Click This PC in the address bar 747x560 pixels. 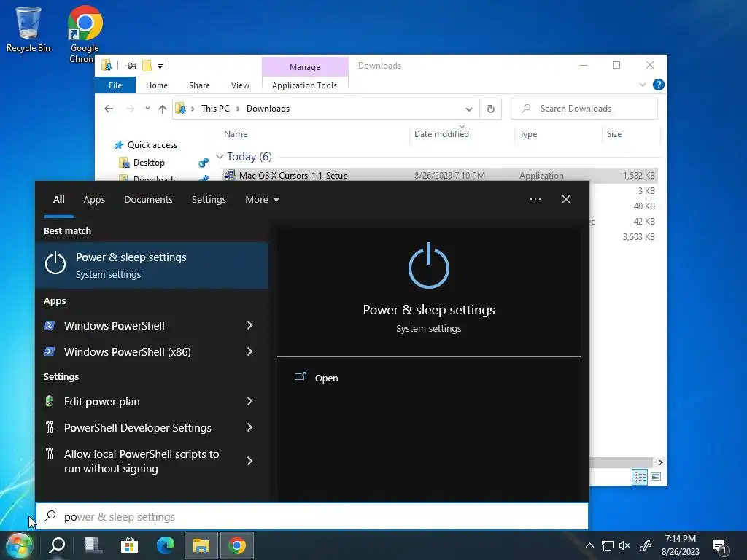215,109
